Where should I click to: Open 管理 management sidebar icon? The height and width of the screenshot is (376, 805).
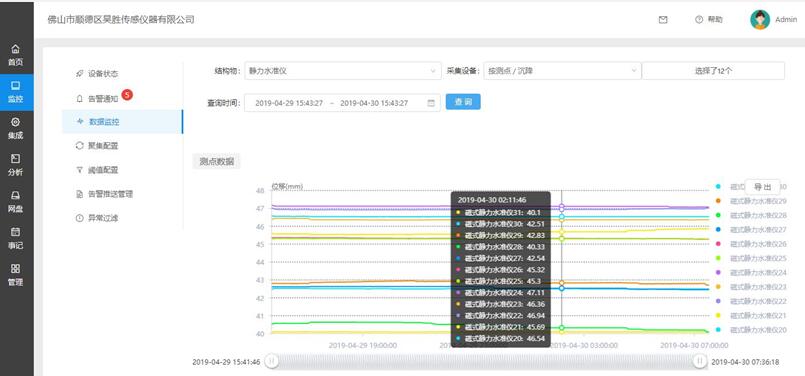tap(15, 275)
